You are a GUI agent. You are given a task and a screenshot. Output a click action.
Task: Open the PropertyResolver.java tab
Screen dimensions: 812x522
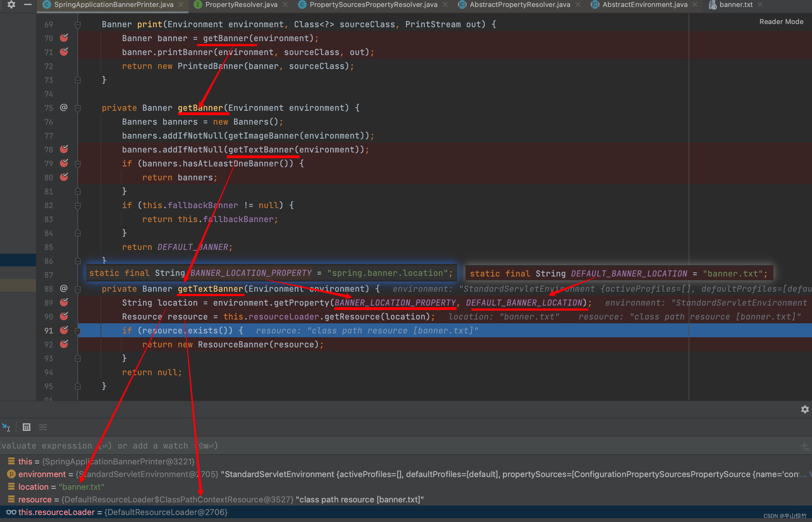pos(241,5)
